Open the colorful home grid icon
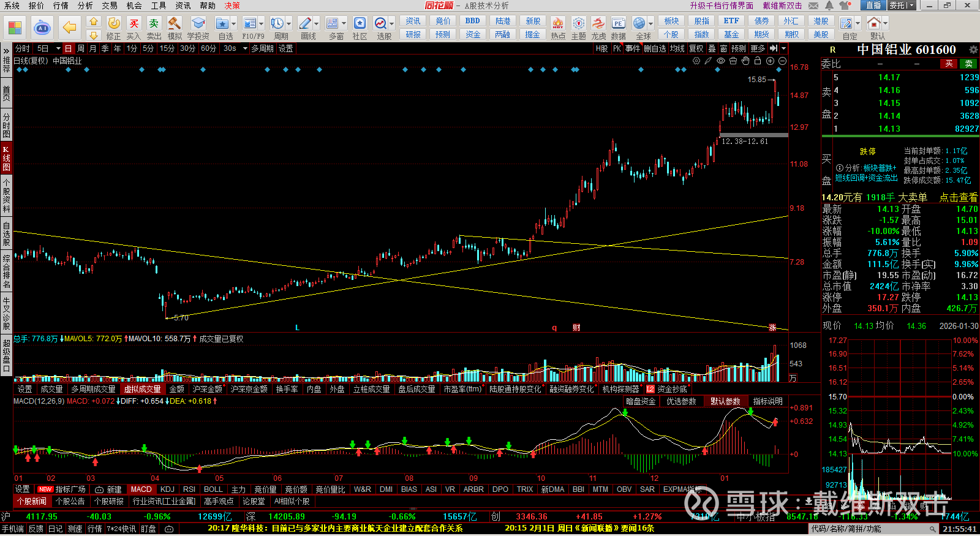Image resolution: width=980 pixels, height=536 pixels. pos(15,28)
